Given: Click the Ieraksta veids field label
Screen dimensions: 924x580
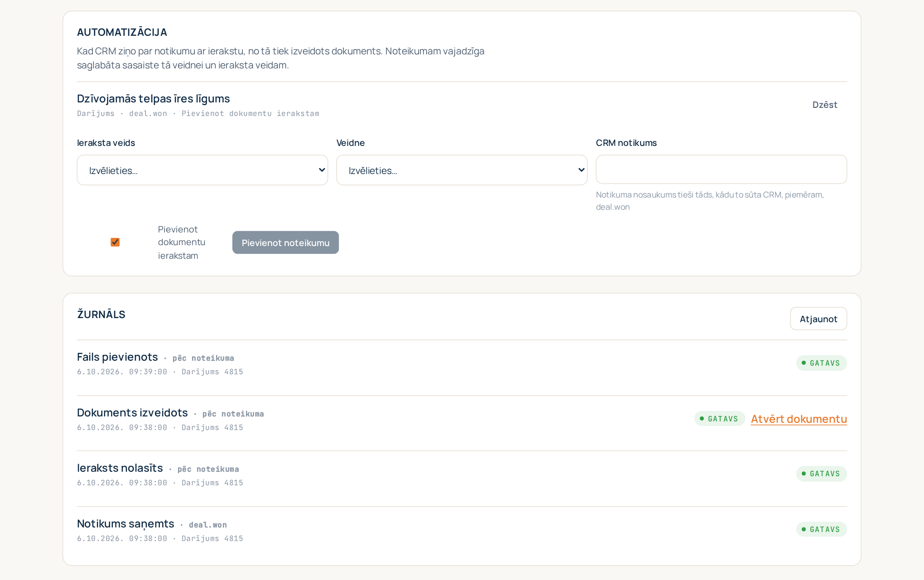Looking at the screenshot, I should click(x=106, y=143).
